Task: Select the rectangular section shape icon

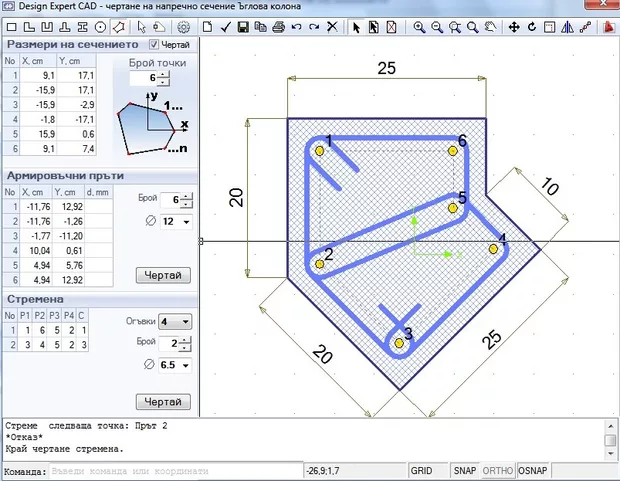Action: coord(12,27)
